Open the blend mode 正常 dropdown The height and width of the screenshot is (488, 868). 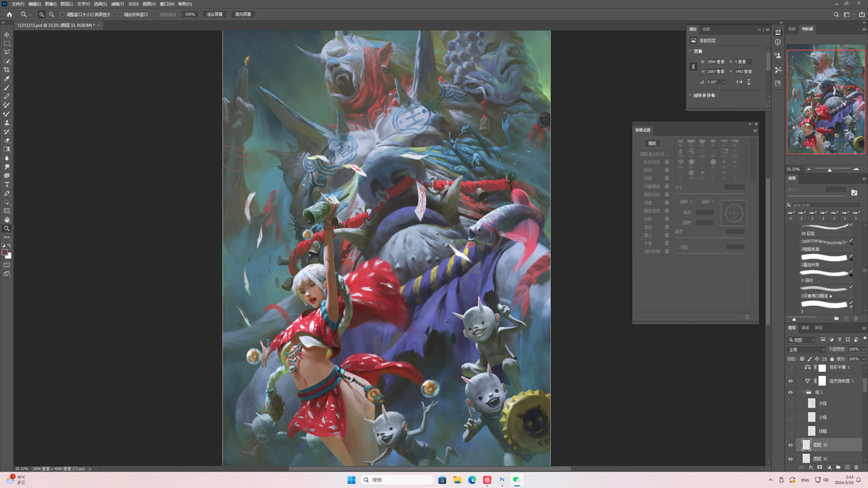pyautogui.click(x=806, y=349)
